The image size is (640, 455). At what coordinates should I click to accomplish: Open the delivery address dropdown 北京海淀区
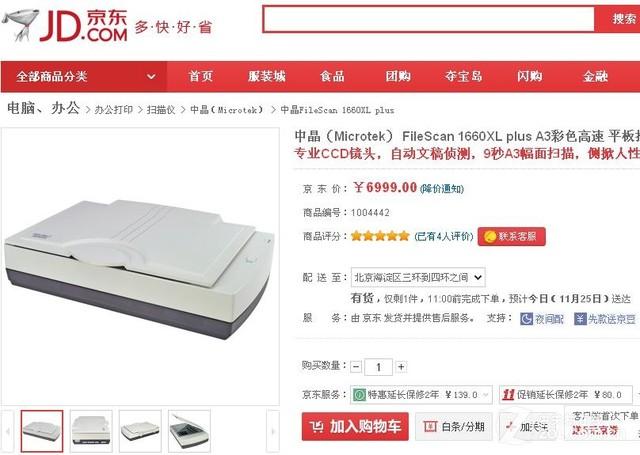tap(418, 277)
